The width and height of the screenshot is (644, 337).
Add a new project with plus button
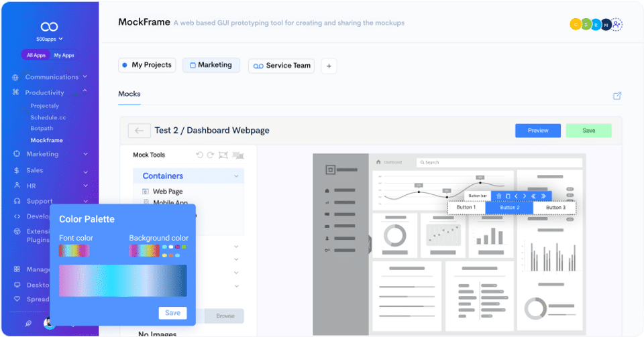[x=329, y=66]
